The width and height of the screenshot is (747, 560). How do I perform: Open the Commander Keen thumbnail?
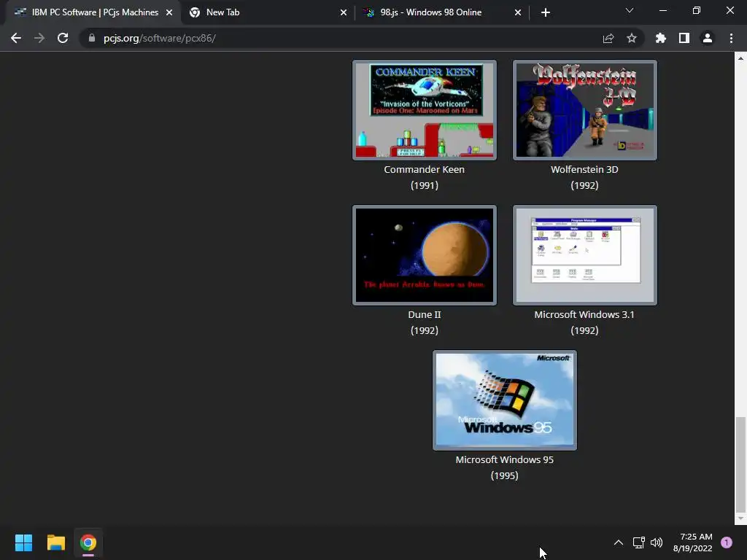point(425,110)
